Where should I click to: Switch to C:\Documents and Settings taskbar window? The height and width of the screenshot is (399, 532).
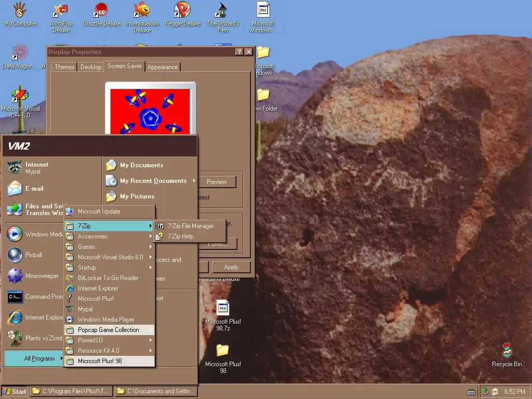pos(156,392)
